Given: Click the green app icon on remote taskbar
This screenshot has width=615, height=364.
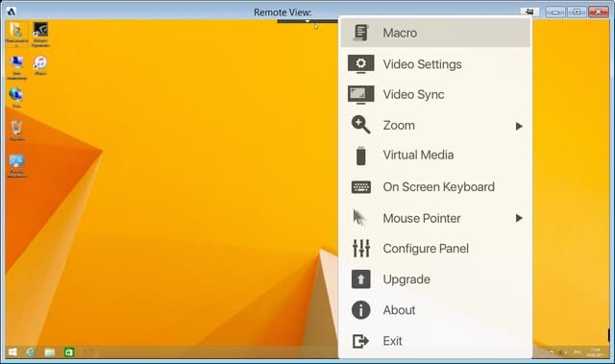Looking at the screenshot, I should click(x=69, y=352).
